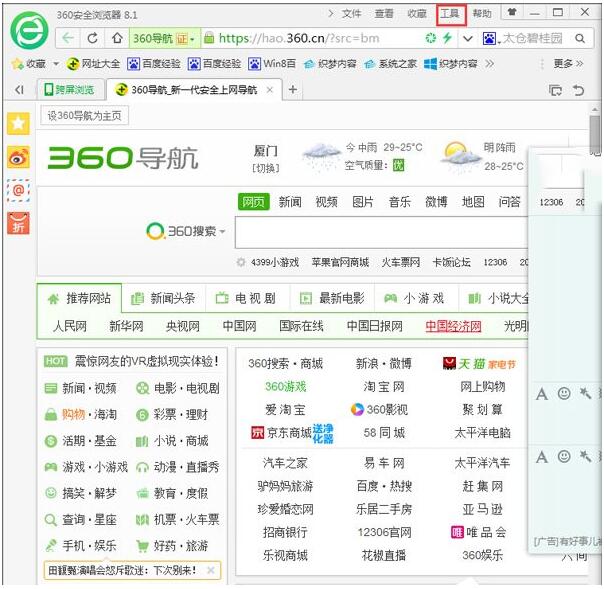Click the tab list window icon

555,90
